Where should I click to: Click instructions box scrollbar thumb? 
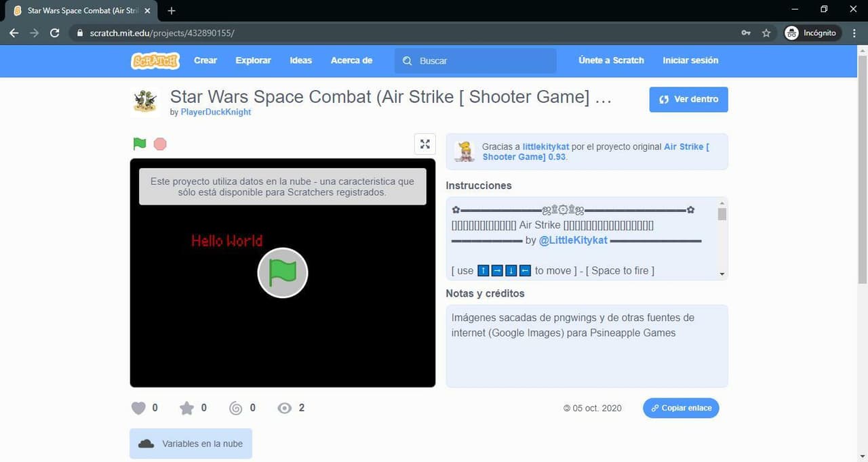722,214
